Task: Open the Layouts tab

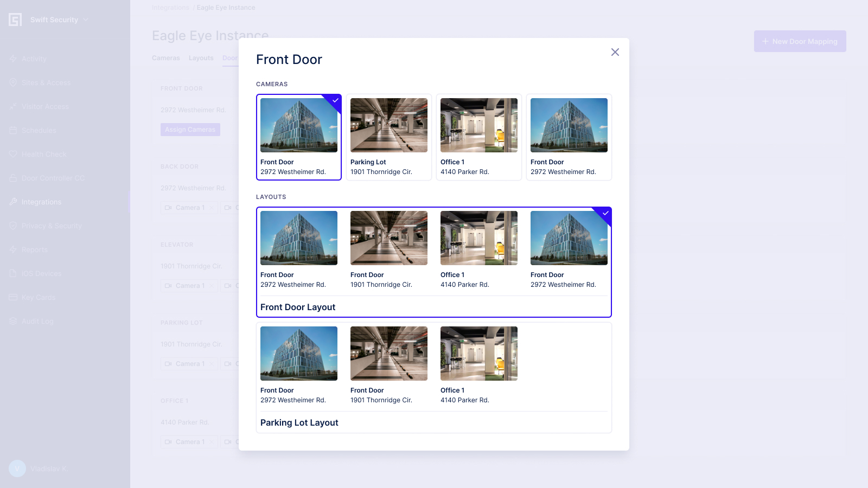Action: (201, 58)
